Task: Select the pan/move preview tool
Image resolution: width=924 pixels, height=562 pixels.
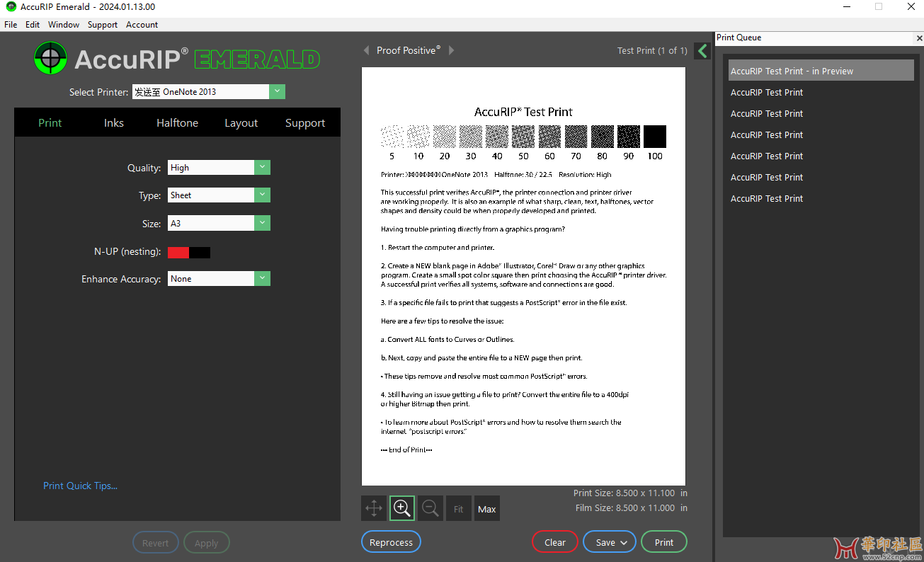Action: (374, 508)
